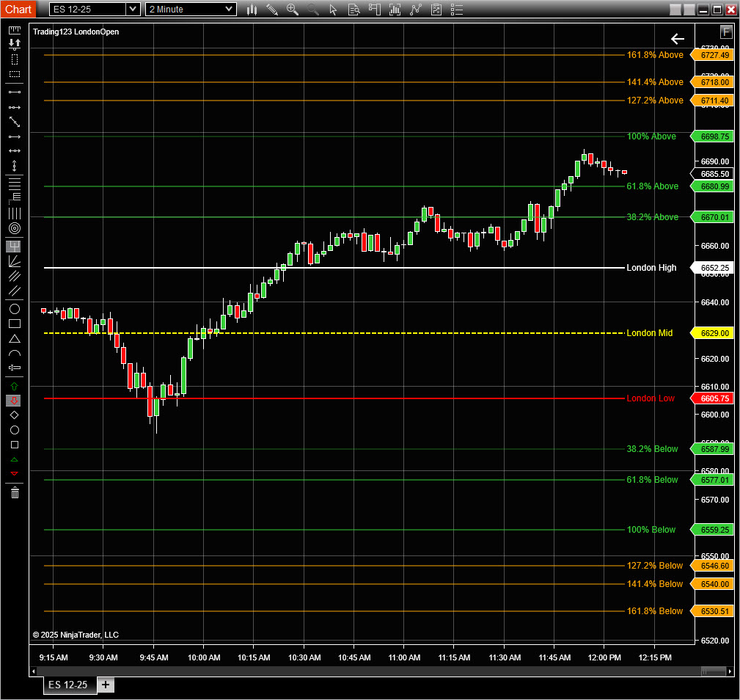Activate the Zoom In magnifier tool
Viewport: 740px width, 700px height.
tap(292, 10)
